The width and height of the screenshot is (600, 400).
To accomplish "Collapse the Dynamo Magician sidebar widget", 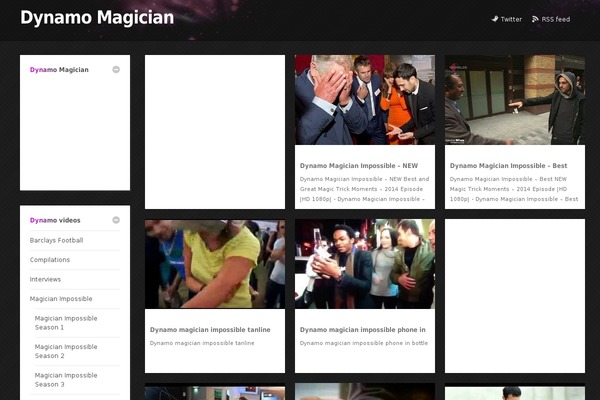I will 116,69.
